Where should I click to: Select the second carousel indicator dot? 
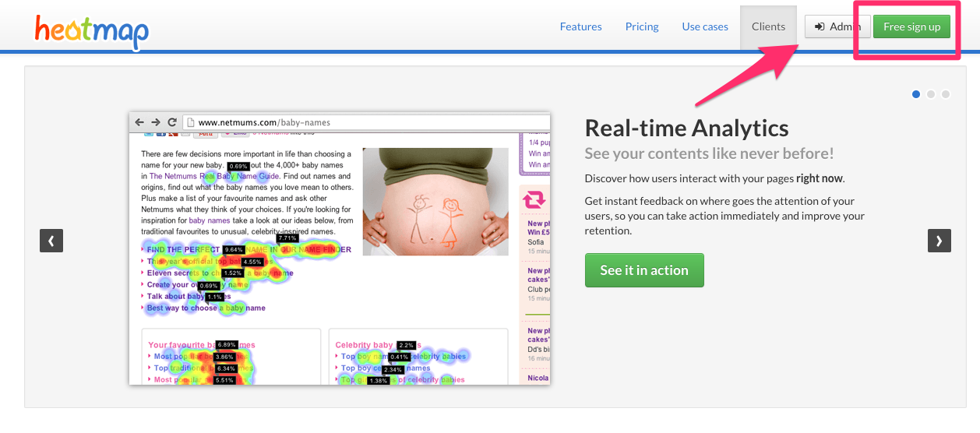point(931,94)
